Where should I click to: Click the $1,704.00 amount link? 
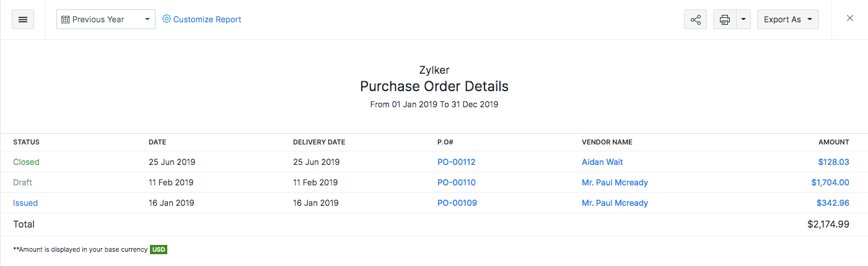(x=830, y=182)
